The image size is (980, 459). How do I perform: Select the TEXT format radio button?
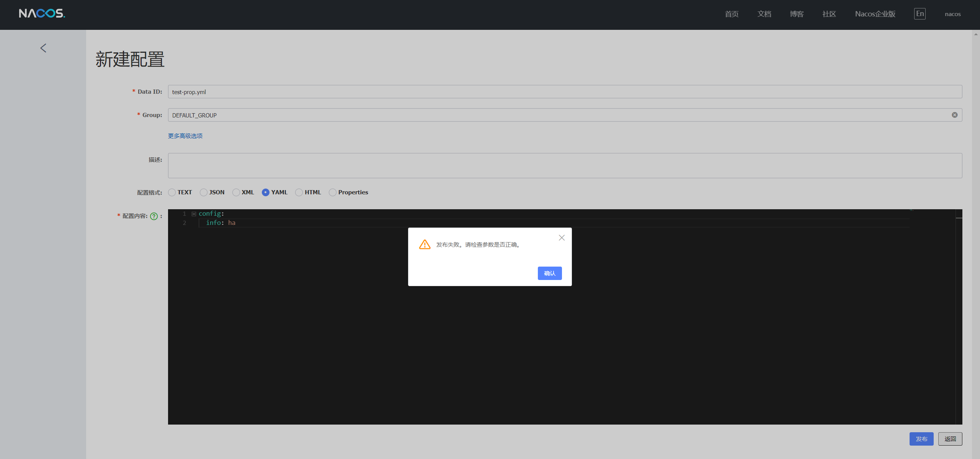[x=172, y=192]
